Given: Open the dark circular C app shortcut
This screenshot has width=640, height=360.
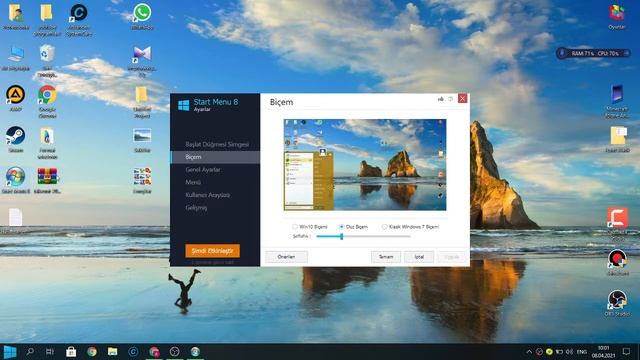Looking at the screenshot, I should pyautogui.click(x=79, y=19).
